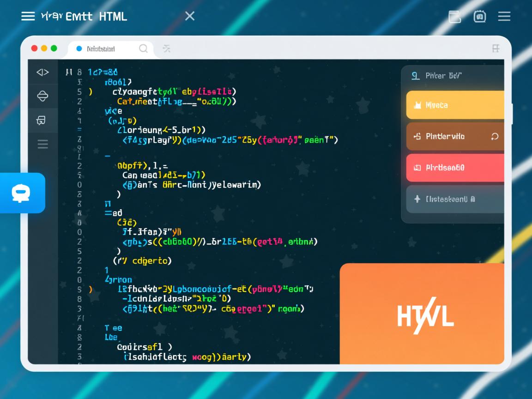
Task: Open the top-right hamburger menu
Action: pos(504,17)
